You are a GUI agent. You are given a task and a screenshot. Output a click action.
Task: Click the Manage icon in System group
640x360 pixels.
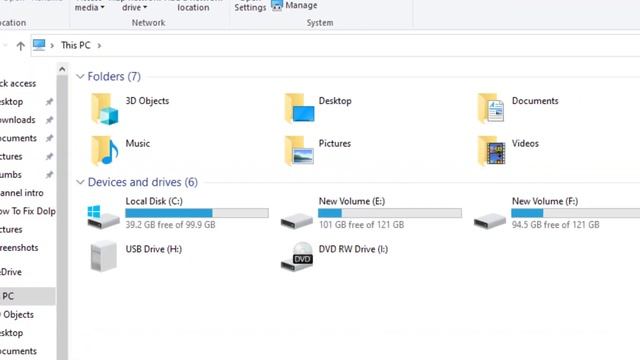point(277,5)
